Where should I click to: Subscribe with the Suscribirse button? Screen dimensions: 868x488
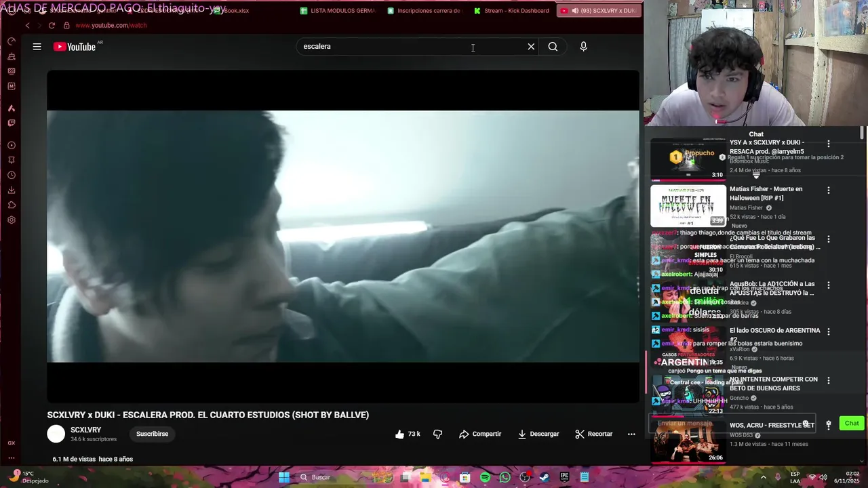pyautogui.click(x=152, y=434)
